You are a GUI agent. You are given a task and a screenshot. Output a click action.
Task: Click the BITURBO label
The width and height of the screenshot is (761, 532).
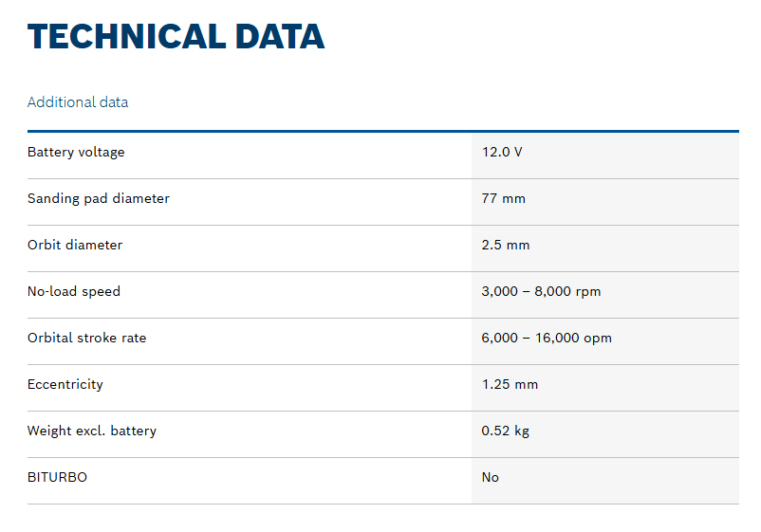[x=57, y=477]
